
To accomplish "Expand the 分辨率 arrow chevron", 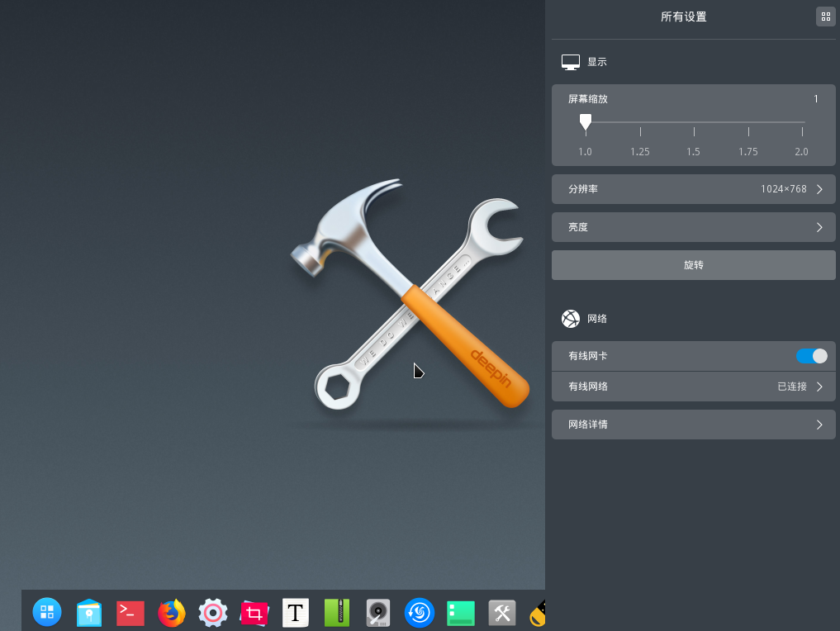I will coord(819,189).
